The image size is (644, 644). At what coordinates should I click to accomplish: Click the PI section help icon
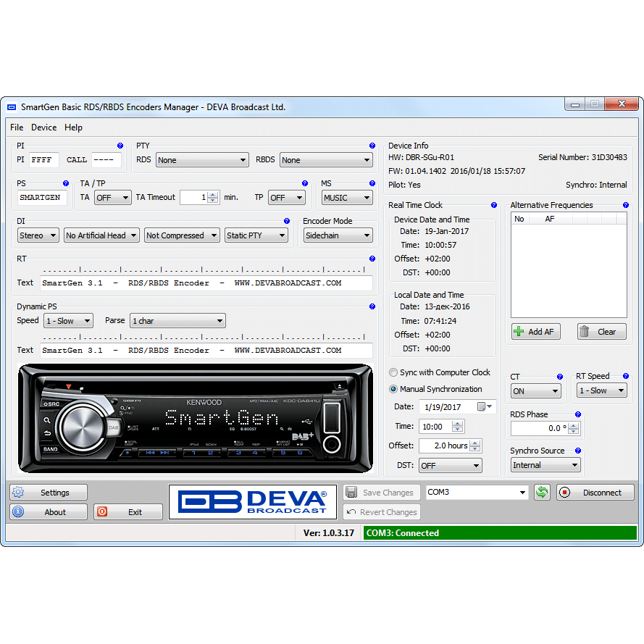point(120,146)
